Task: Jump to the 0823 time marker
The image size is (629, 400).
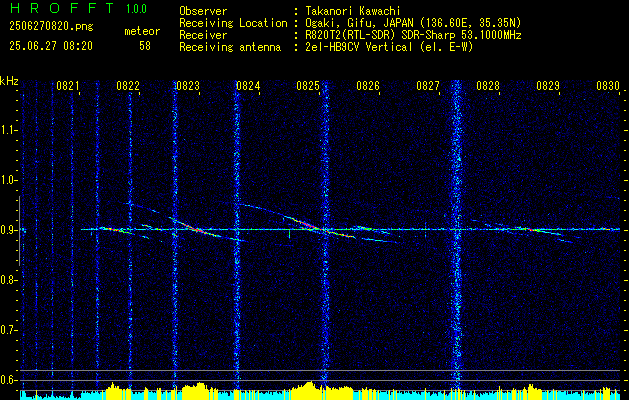Action: tap(188, 86)
